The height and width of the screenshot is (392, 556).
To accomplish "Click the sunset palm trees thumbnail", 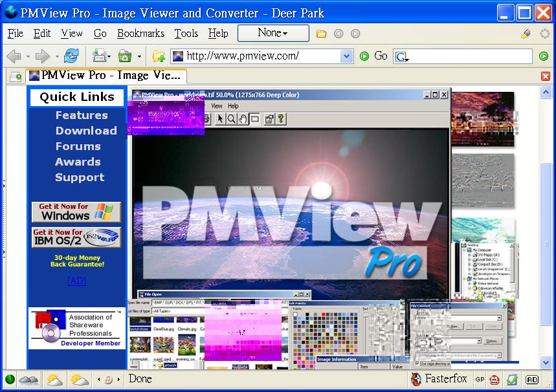I will (483, 119).
